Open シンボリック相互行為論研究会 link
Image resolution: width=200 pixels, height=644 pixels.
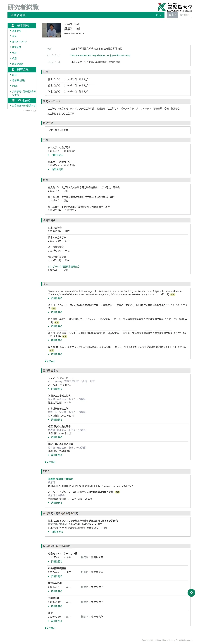[x=64, y=266]
